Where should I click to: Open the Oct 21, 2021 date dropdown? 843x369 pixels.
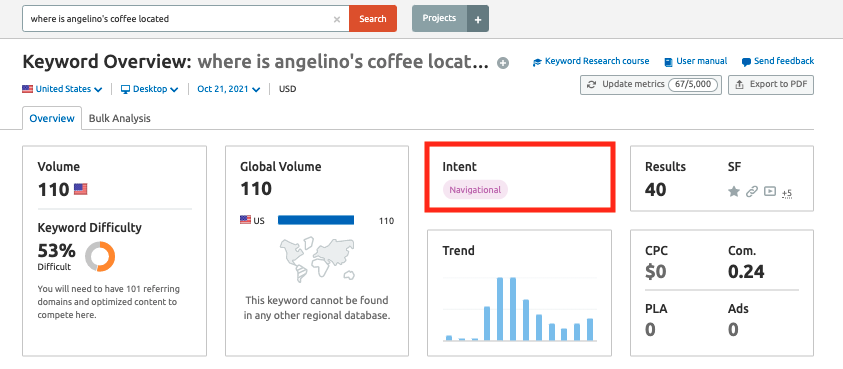(228, 89)
